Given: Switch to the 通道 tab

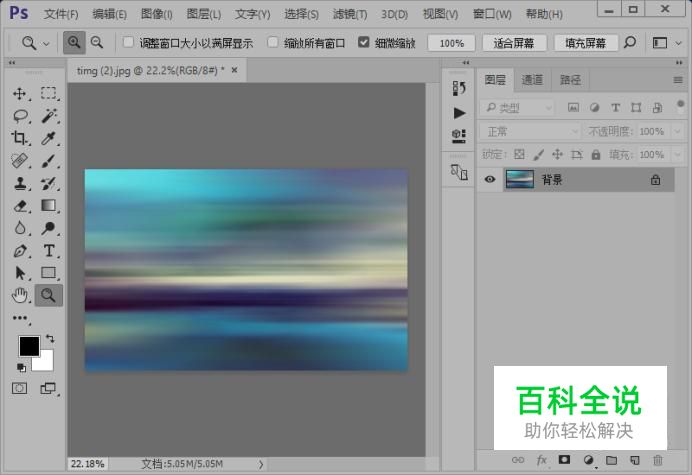Looking at the screenshot, I should click(x=532, y=80).
